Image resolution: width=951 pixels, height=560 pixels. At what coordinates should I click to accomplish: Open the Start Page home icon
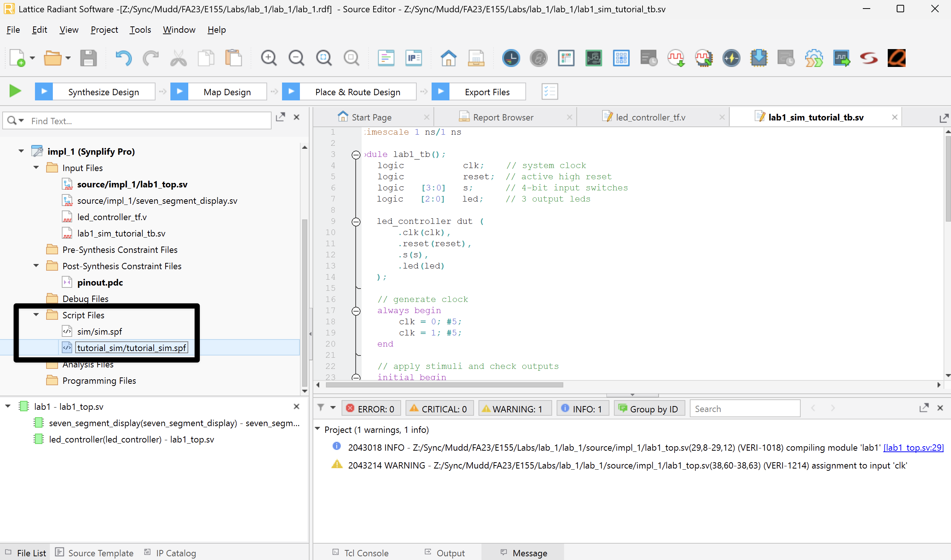448,58
